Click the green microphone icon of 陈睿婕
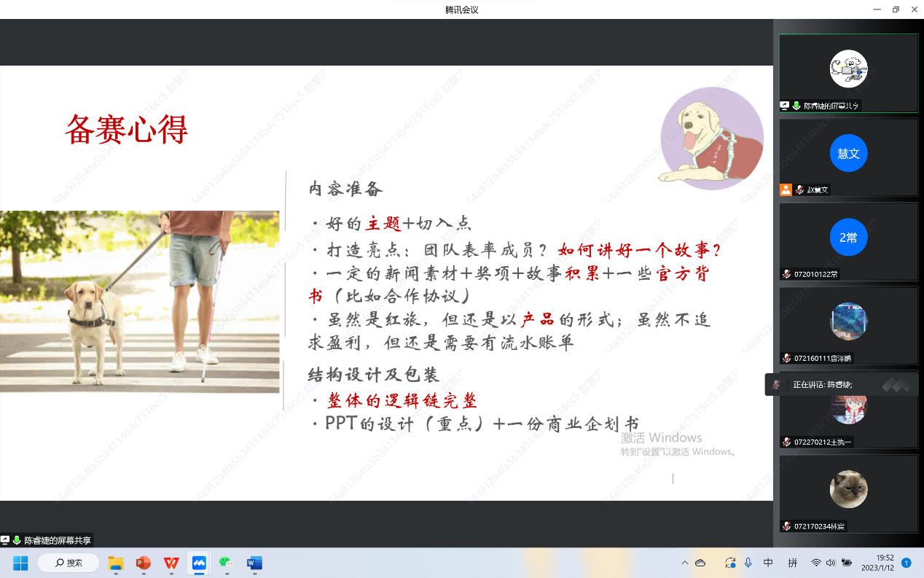The width and height of the screenshot is (924, 578). (x=796, y=106)
